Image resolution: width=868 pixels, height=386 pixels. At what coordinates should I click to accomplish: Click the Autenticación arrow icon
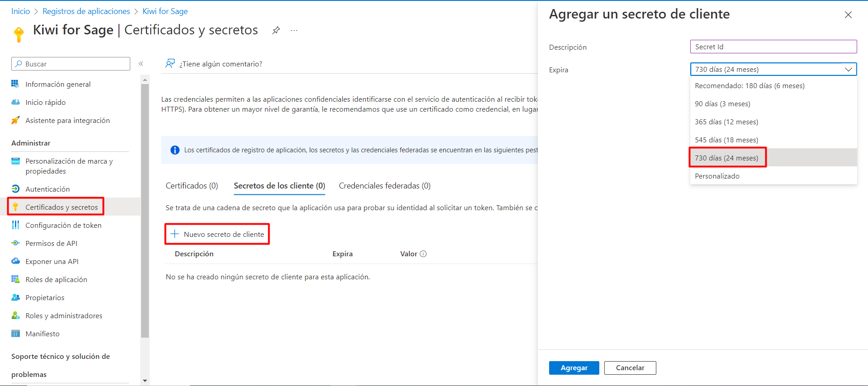pos(15,189)
